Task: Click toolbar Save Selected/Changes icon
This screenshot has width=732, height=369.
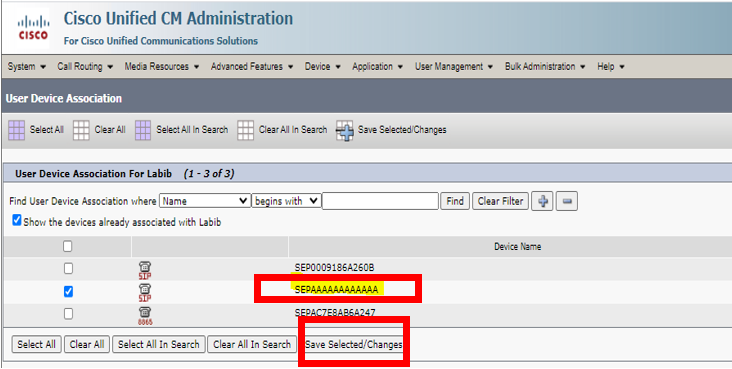Action: click(x=345, y=131)
